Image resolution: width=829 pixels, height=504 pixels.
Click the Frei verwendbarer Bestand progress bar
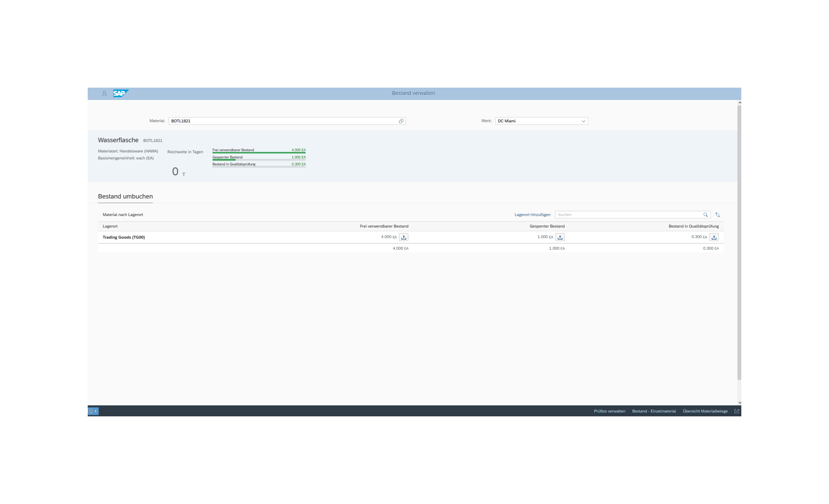259,153
